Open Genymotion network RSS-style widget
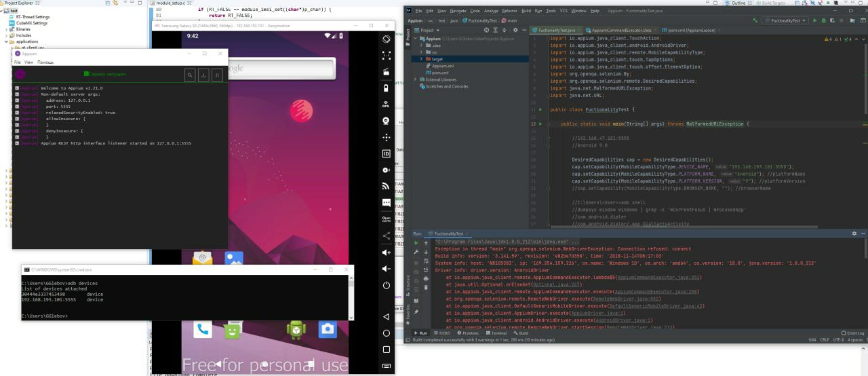Viewport: 868px width, 376px height. tap(386, 186)
